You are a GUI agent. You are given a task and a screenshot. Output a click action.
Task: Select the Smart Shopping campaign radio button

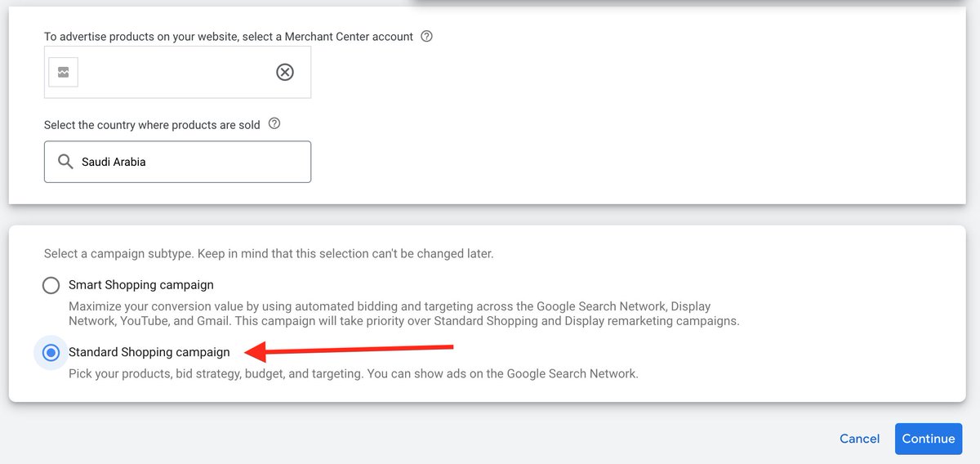pos(51,285)
